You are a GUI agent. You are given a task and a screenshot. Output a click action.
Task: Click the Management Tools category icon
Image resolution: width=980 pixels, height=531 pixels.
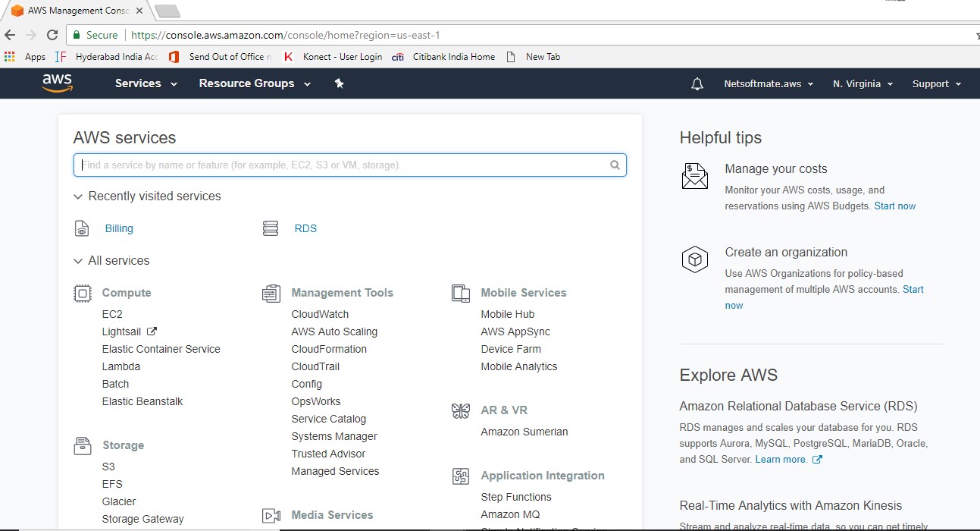(x=271, y=292)
